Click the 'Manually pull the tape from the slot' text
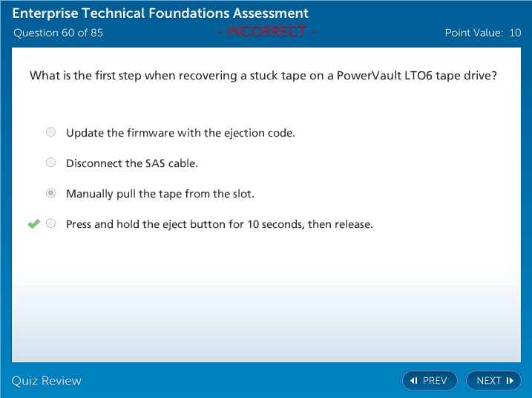 (160, 194)
